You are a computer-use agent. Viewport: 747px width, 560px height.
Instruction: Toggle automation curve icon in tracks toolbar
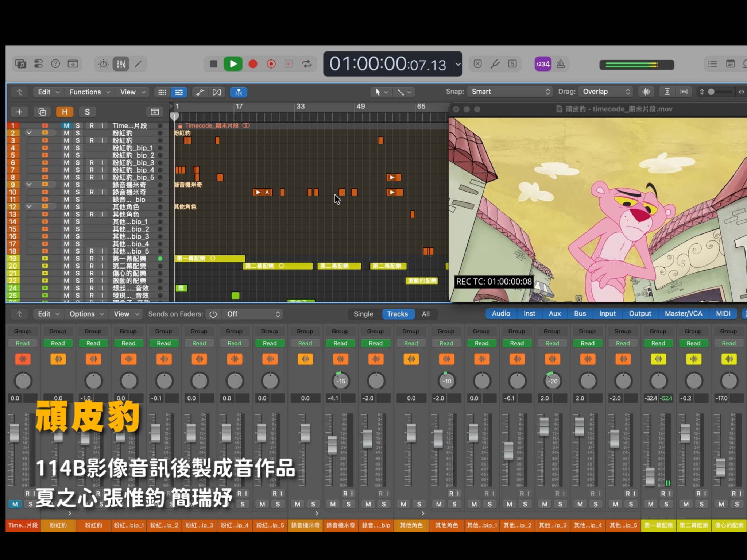(x=200, y=92)
